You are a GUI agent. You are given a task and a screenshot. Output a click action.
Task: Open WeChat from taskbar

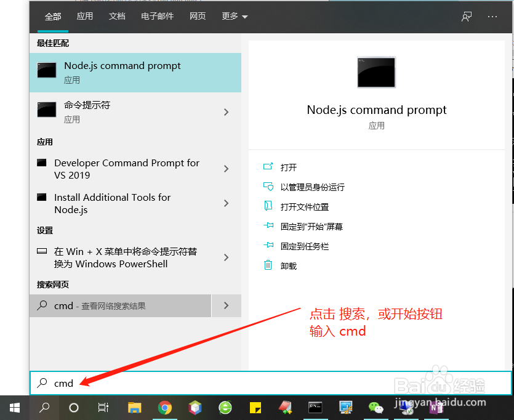tap(375, 408)
